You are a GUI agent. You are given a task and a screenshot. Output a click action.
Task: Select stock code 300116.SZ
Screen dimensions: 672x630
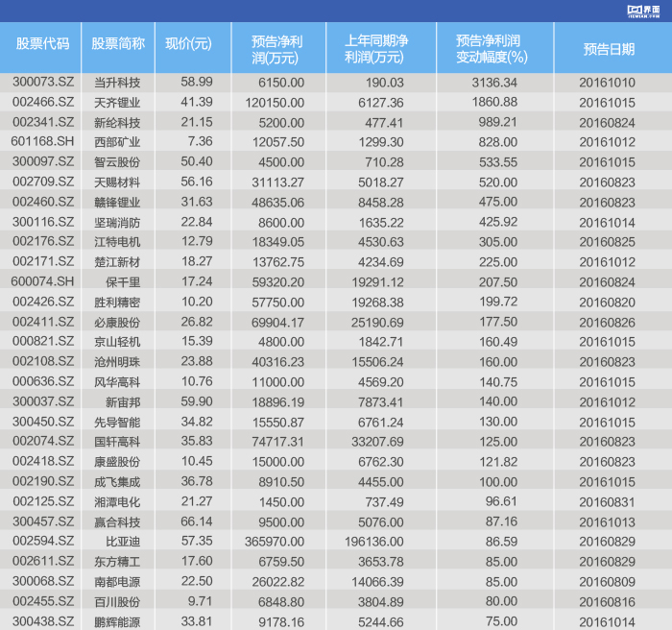(43, 222)
